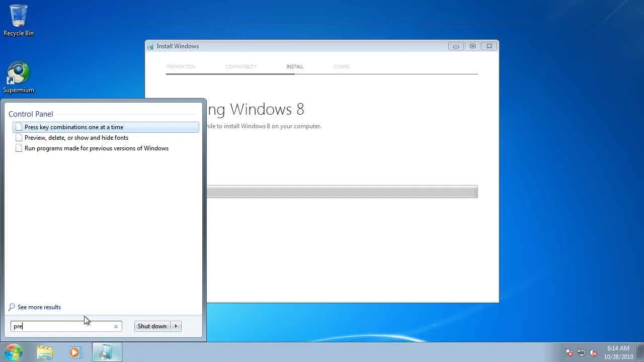Open Windows Explorer from the taskbar

45,352
